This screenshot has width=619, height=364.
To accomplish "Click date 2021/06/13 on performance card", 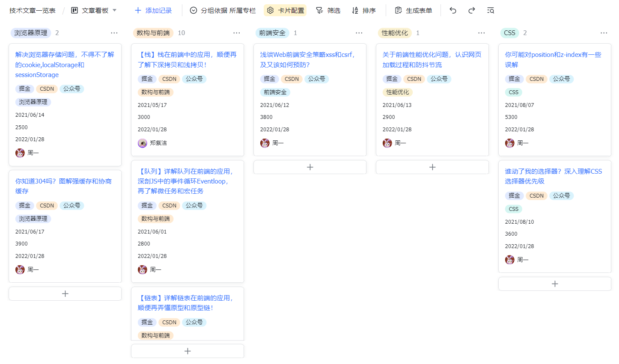I will click(x=397, y=105).
